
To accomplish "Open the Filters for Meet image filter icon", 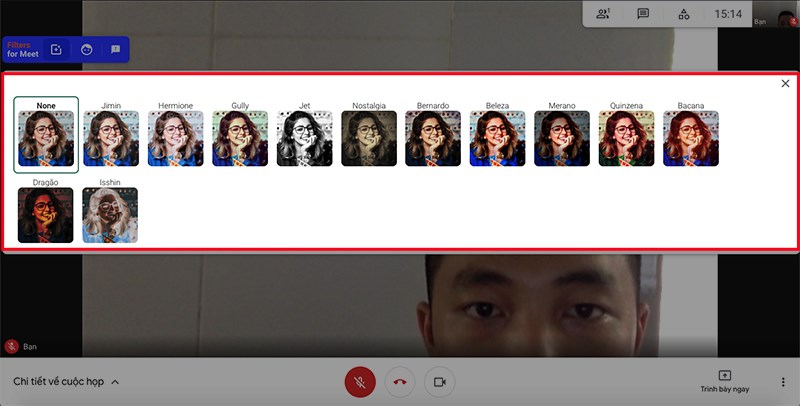I will [56, 49].
